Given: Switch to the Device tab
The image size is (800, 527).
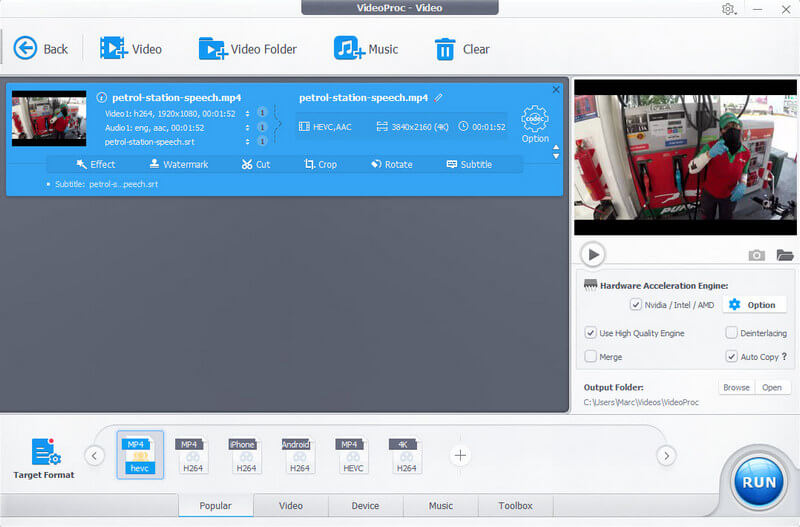Looking at the screenshot, I should pos(365,505).
